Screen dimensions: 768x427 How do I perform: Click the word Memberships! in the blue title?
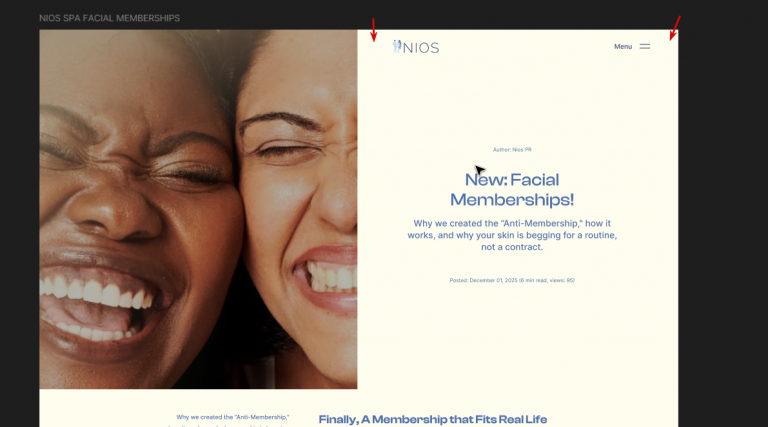coord(512,200)
